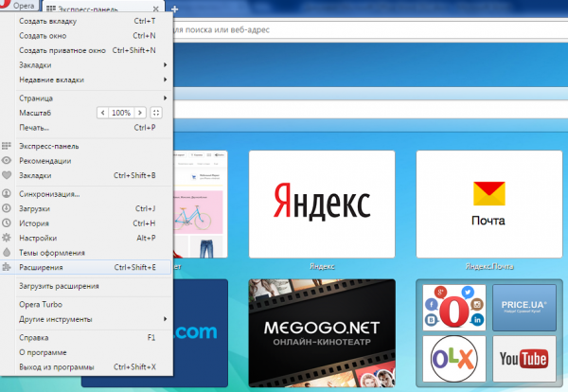This screenshot has height=392, width=568.
Task: Click the 100% zoom value
Action: click(x=121, y=113)
